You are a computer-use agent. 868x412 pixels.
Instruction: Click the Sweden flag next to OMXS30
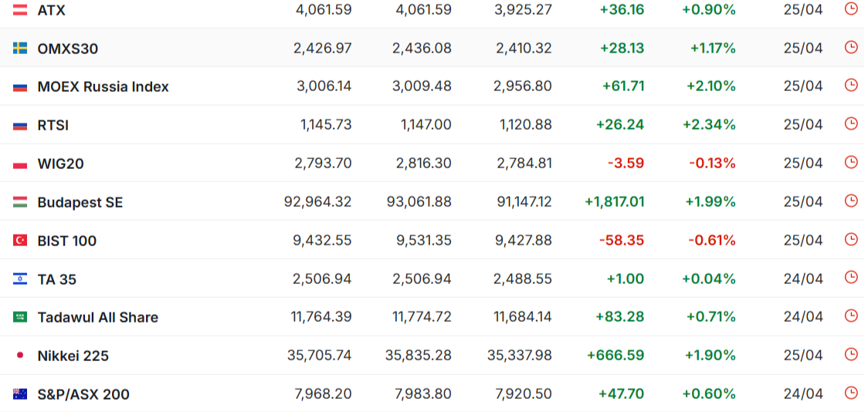21,49
